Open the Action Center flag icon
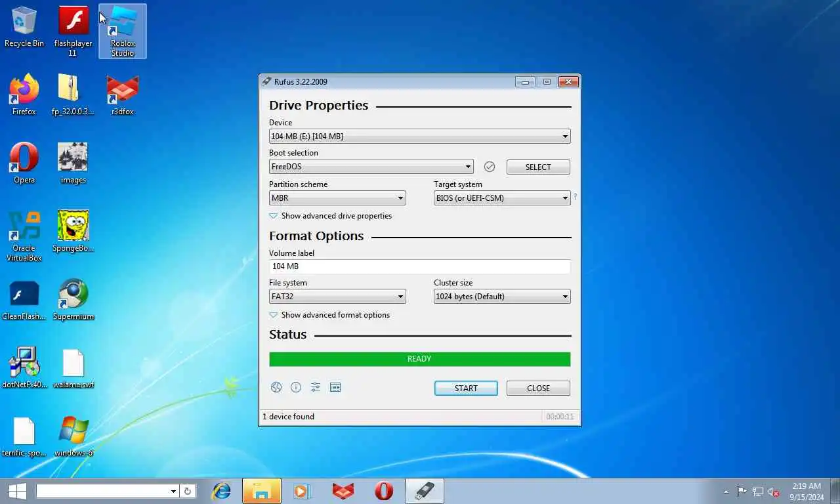This screenshot has width=840, height=504. (742, 492)
